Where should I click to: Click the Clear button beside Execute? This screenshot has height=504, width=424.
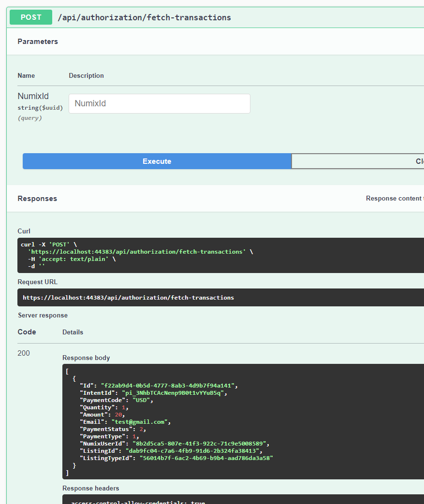click(358, 161)
